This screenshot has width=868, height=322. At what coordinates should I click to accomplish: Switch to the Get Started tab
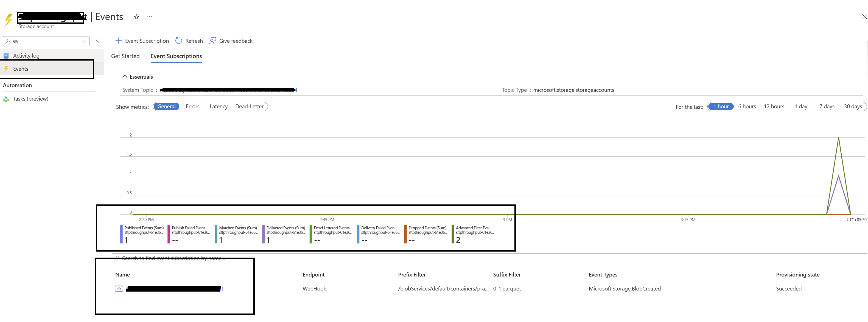pos(125,56)
